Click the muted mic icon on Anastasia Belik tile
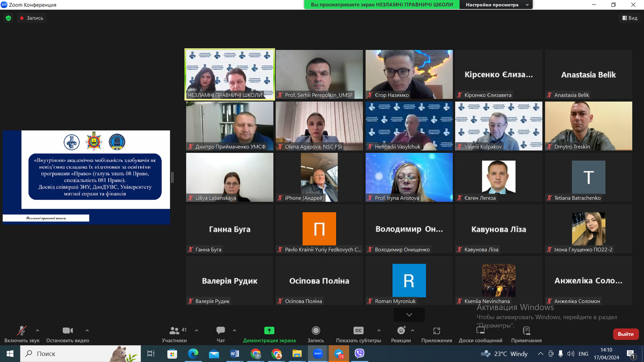The height and width of the screenshot is (362, 644). tap(550, 95)
